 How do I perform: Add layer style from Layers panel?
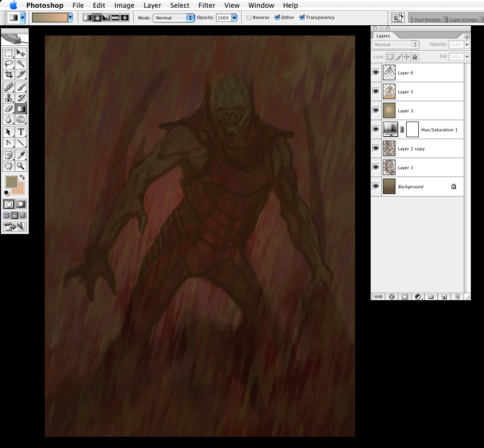coord(392,297)
